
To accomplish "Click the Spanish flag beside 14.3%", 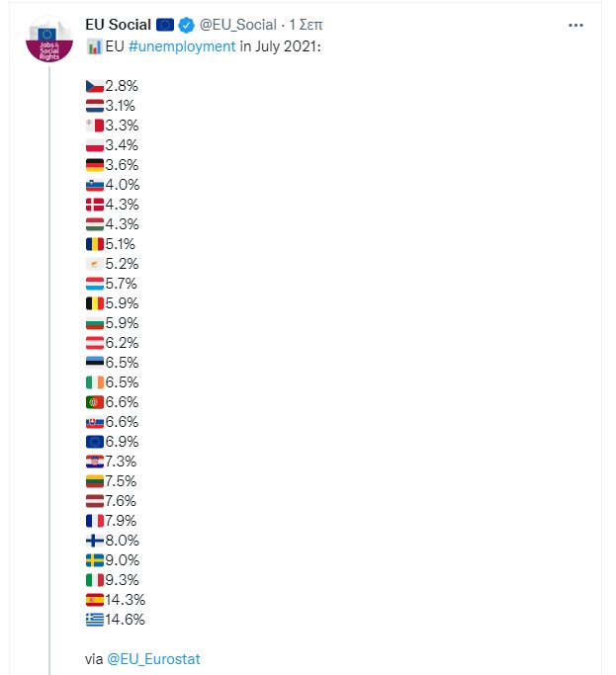I will coord(95,600).
